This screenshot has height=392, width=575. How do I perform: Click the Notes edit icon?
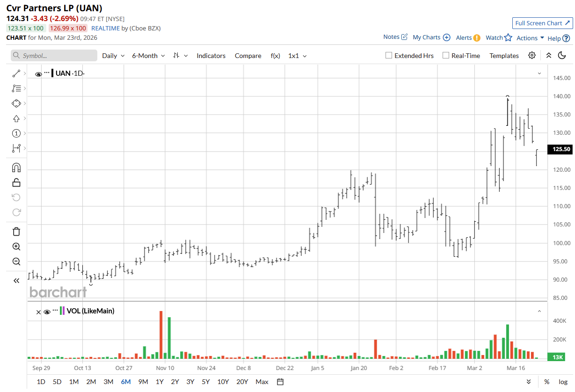pyautogui.click(x=404, y=37)
